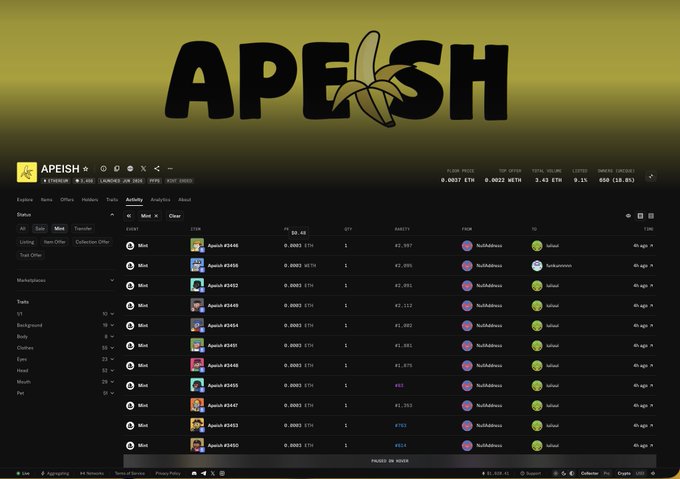Click the Networks footer item

92,473
